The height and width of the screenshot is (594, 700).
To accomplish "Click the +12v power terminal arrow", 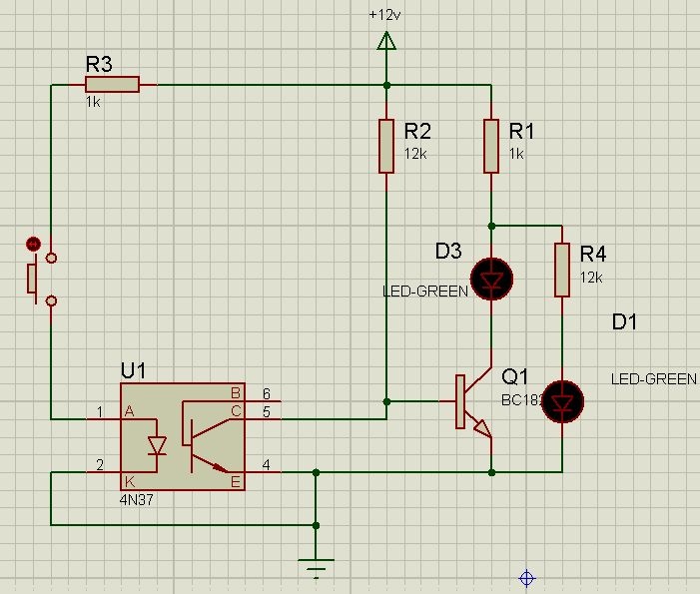I will pyautogui.click(x=386, y=41).
